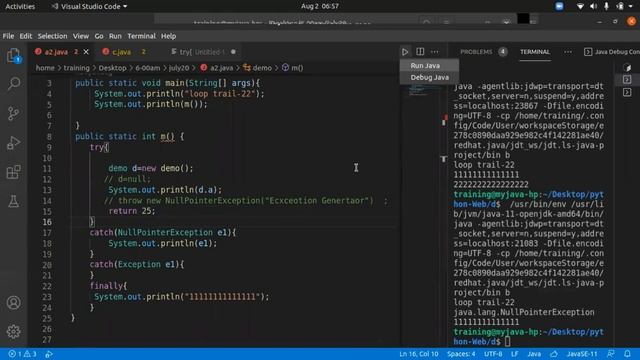Select the second terminal instance icon in terminal list
The image size is (640, 360).
(x=627, y=79)
